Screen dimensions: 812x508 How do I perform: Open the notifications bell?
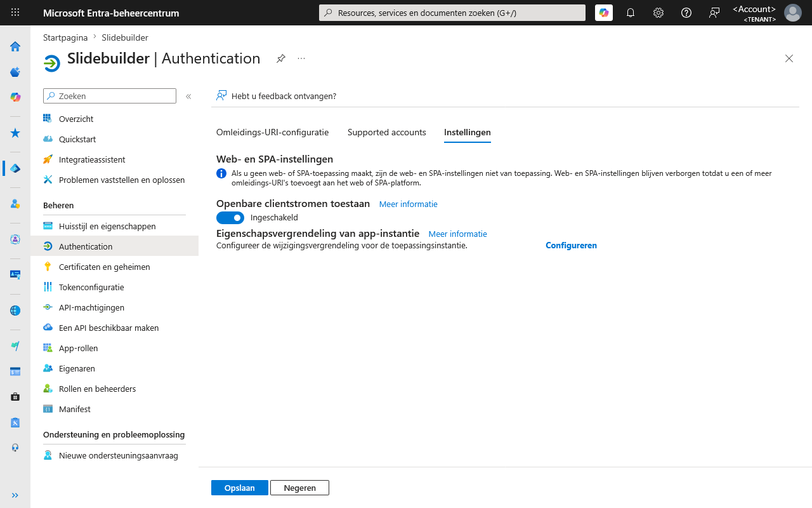pyautogui.click(x=631, y=13)
